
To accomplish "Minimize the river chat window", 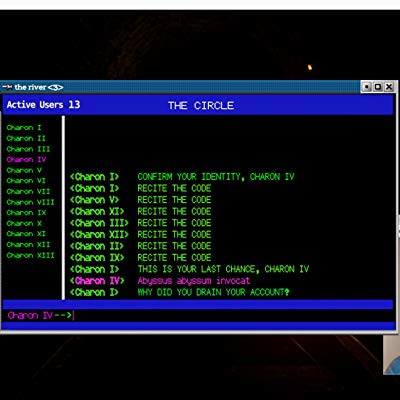I will 367,87.
